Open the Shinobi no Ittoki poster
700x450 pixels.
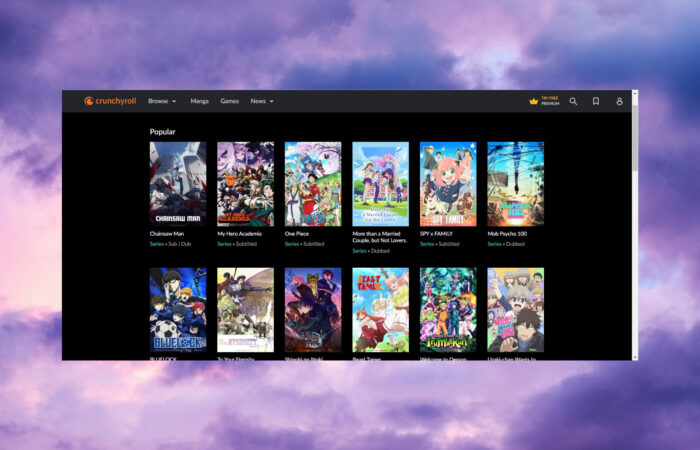point(313,310)
